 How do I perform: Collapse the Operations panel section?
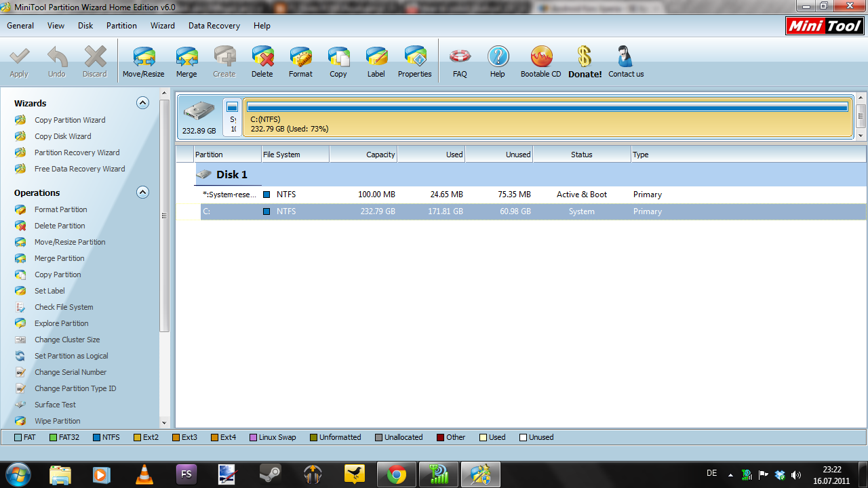pyautogui.click(x=142, y=192)
